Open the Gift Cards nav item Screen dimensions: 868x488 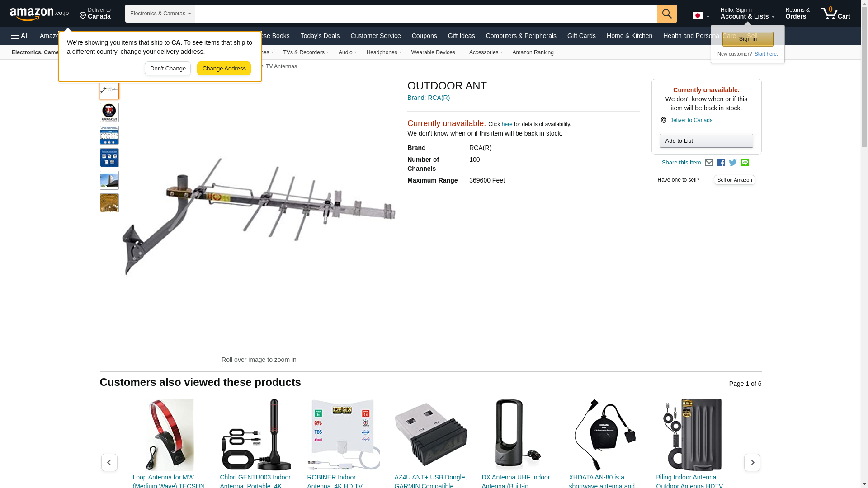pyautogui.click(x=581, y=36)
